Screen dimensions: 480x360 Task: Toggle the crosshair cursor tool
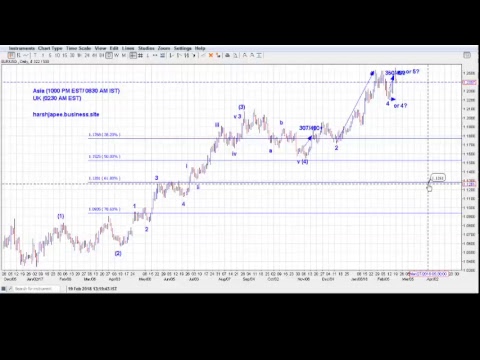click(x=133, y=55)
